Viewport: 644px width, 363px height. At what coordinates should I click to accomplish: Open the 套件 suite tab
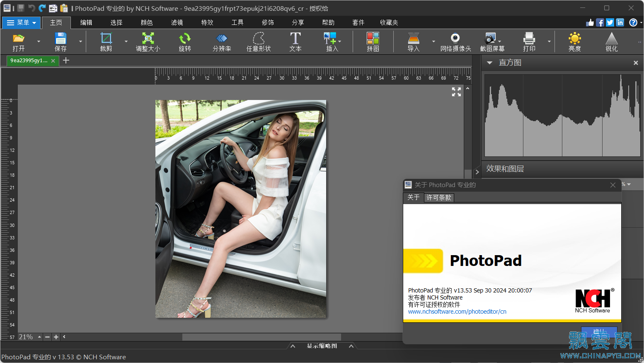358,22
